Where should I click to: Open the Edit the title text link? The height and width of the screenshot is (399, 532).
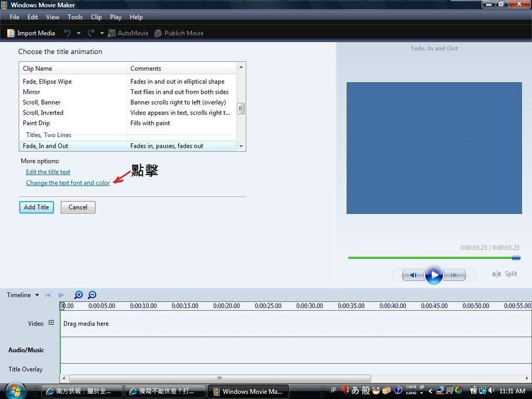click(x=48, y=172)
